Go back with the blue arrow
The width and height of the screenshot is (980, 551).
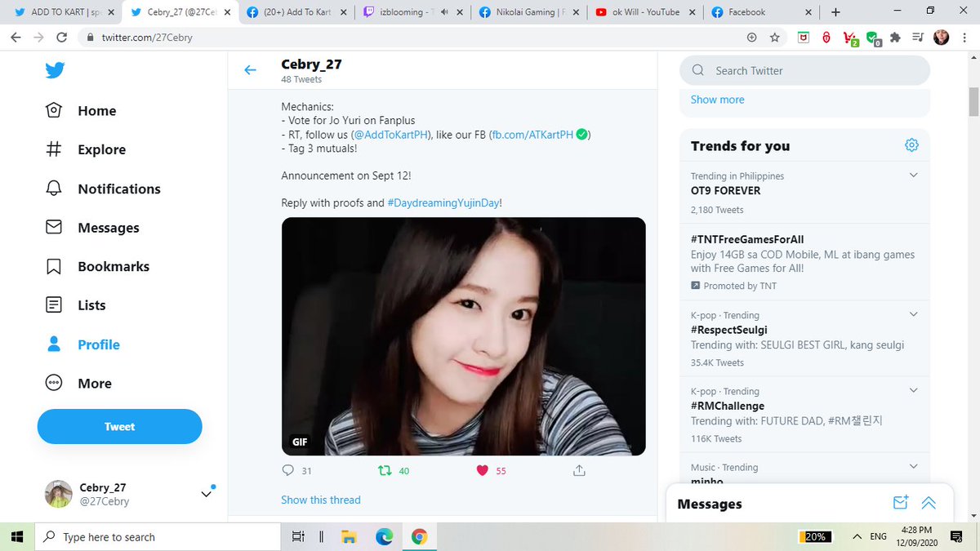pos(251,70)
